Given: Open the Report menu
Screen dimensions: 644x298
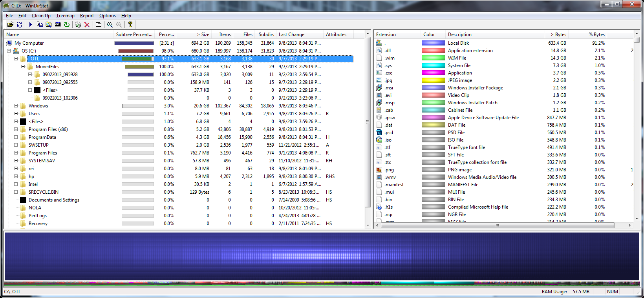Looking at the screenshot, I should (87, 16).
